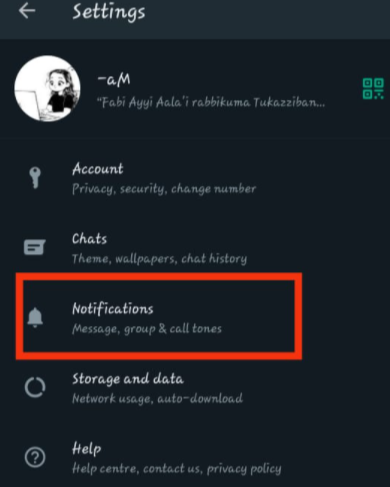The width and height of the screenshot is (390, 487).
Task: Select the profile name -aM
Action: click(114, 79)
